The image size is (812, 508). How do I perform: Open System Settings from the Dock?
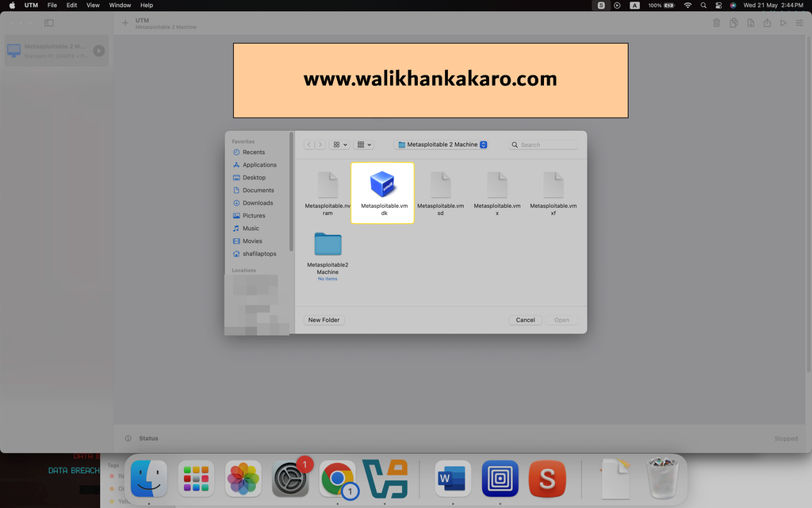(290, 479)
